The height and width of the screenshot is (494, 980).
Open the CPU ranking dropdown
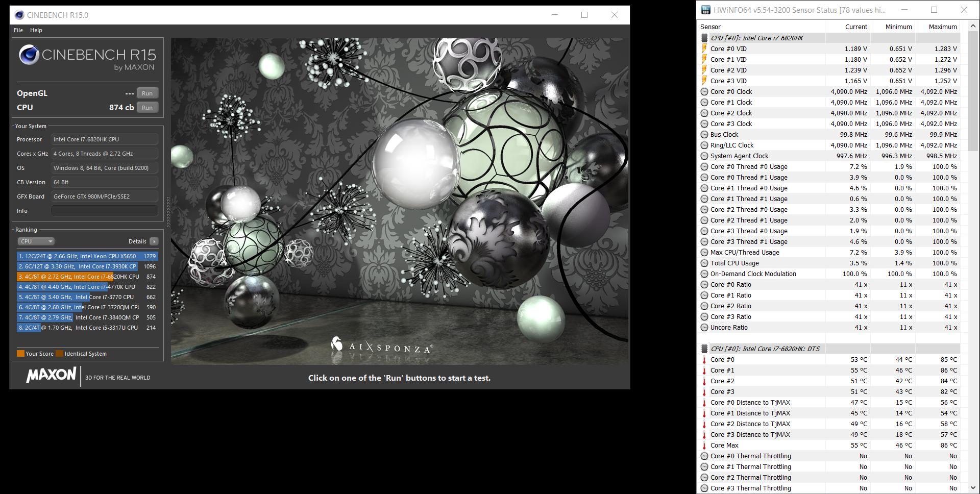pyautogui.click(x=36, y=241)
